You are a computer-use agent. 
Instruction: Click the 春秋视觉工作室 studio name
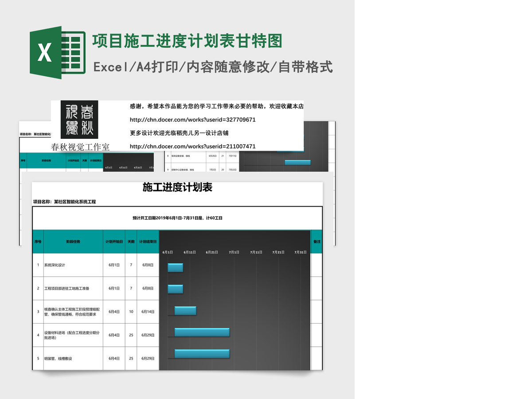(80, 147)
